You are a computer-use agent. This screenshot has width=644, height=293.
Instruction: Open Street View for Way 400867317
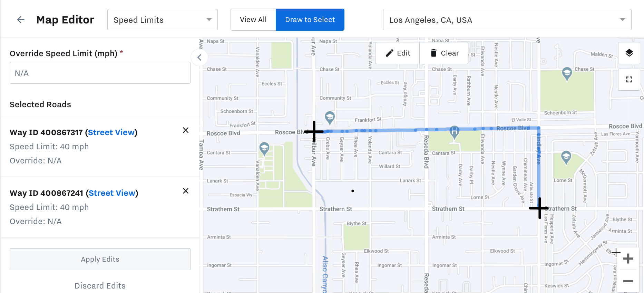coord(111,132)
